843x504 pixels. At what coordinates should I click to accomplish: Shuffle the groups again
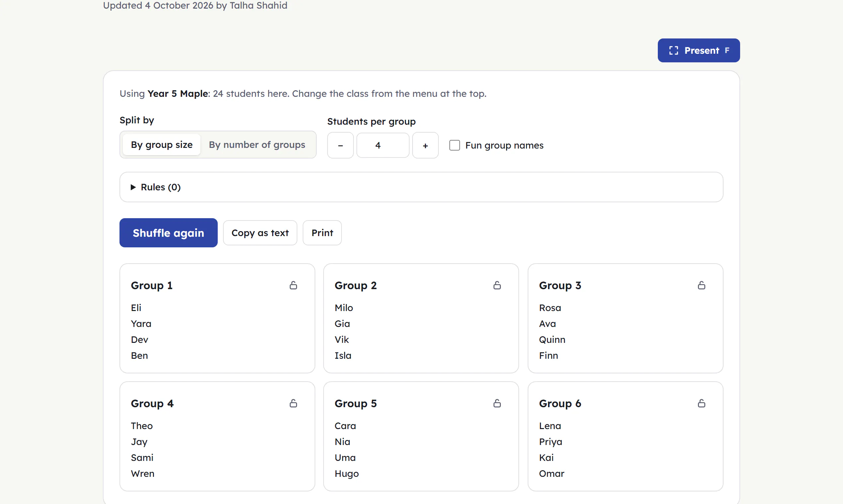tap(168, 233)
